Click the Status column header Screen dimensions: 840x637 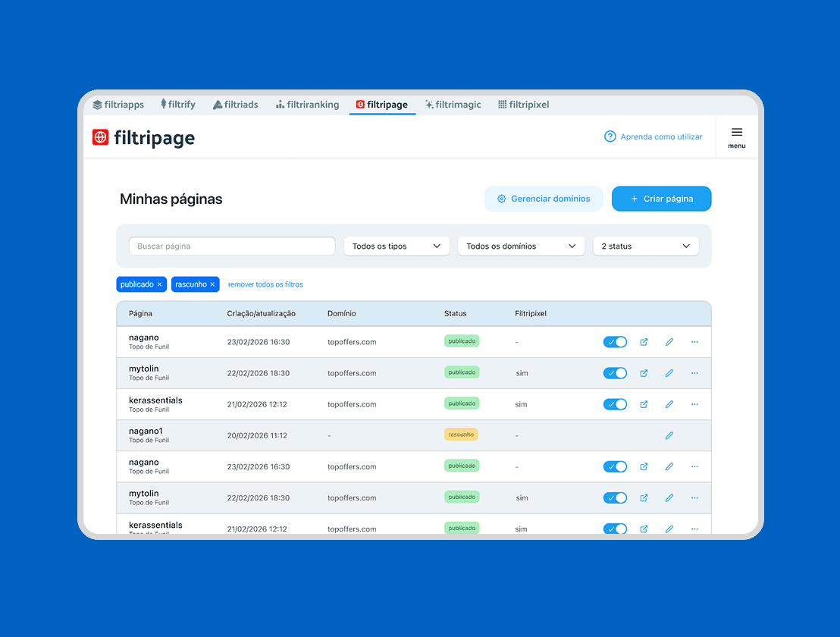pos(456,313)
